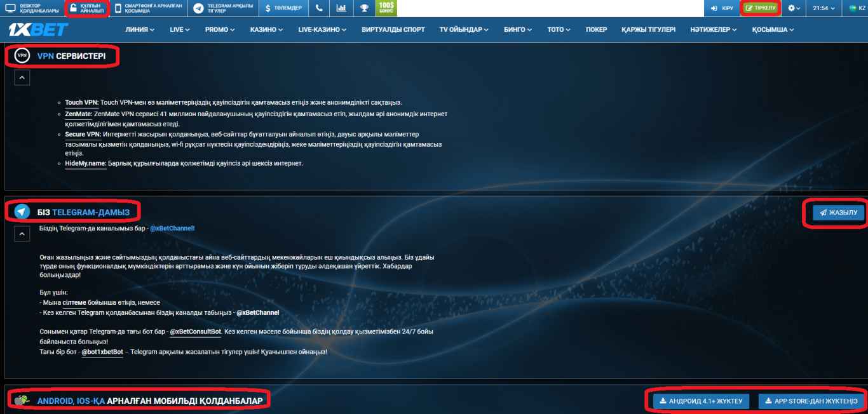Click the green 100$ bonus badge
This screenshot has width=868, height=414.
[x=386, y=8]
